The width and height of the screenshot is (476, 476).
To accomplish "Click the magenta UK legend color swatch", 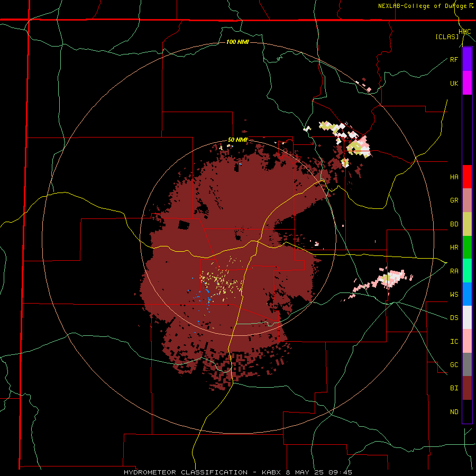I will click(x=467, y=83).
